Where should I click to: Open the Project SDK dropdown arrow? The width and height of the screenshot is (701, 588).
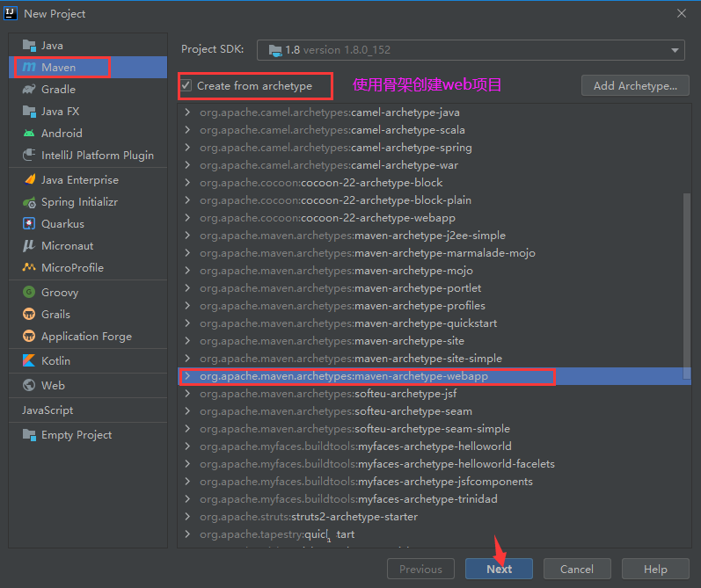point(675,50)
